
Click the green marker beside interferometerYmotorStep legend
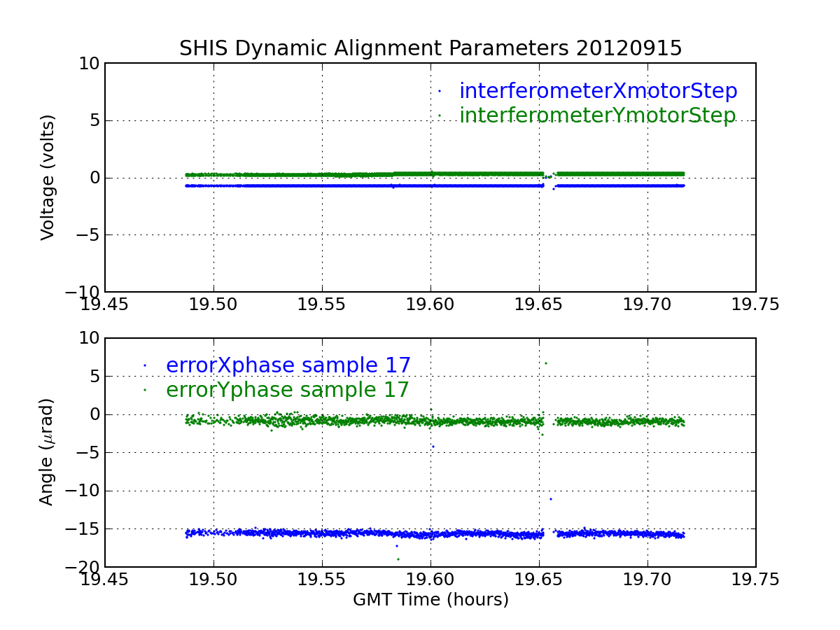pyautogui.click(x=440, y=115)
